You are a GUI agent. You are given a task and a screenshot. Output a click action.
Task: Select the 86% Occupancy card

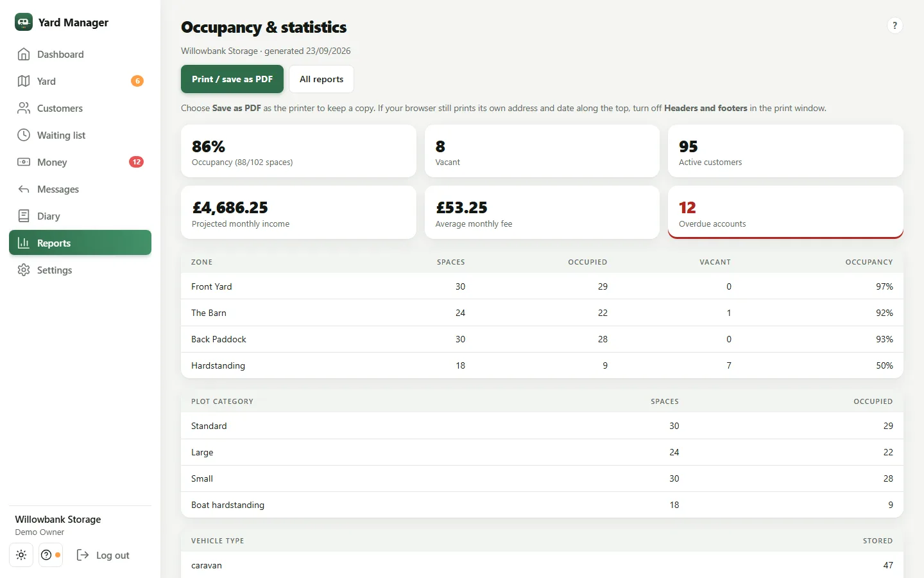298,151
